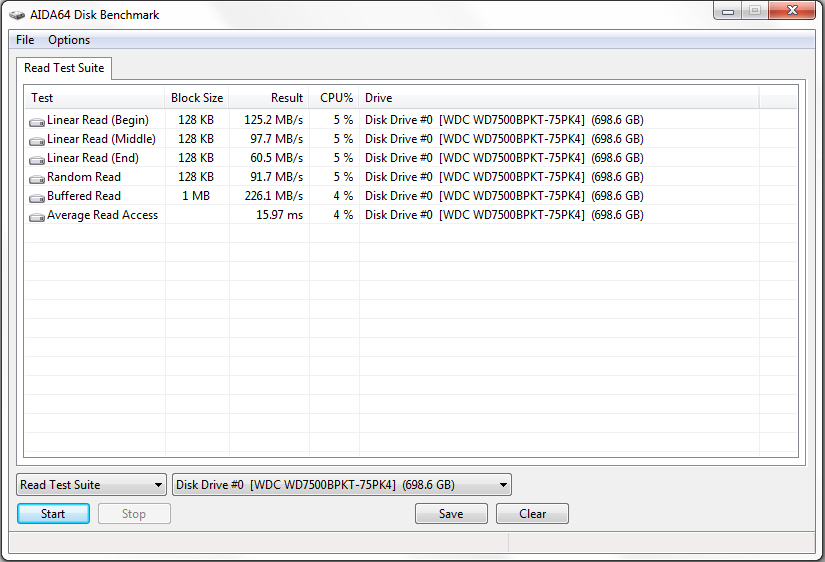
Task: Open the File menu
Action: (25, 40)
